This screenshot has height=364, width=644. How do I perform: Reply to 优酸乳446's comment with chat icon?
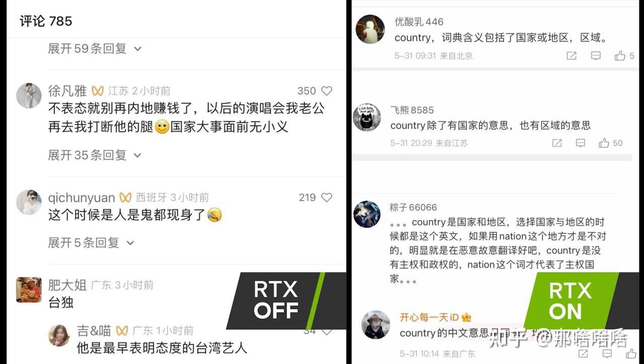596,56
